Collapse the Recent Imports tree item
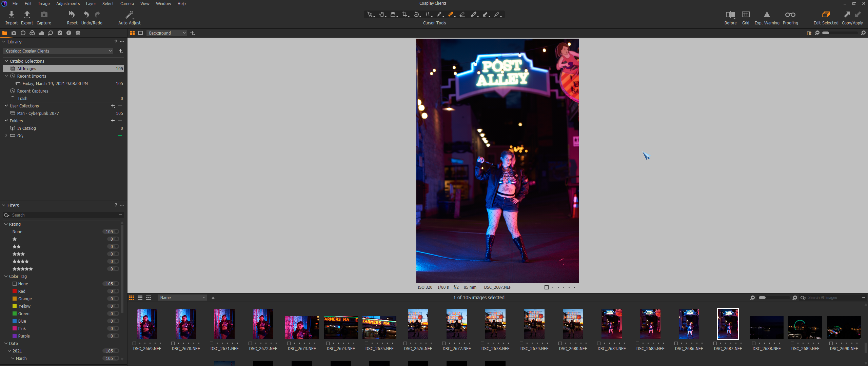 point(6,76)
